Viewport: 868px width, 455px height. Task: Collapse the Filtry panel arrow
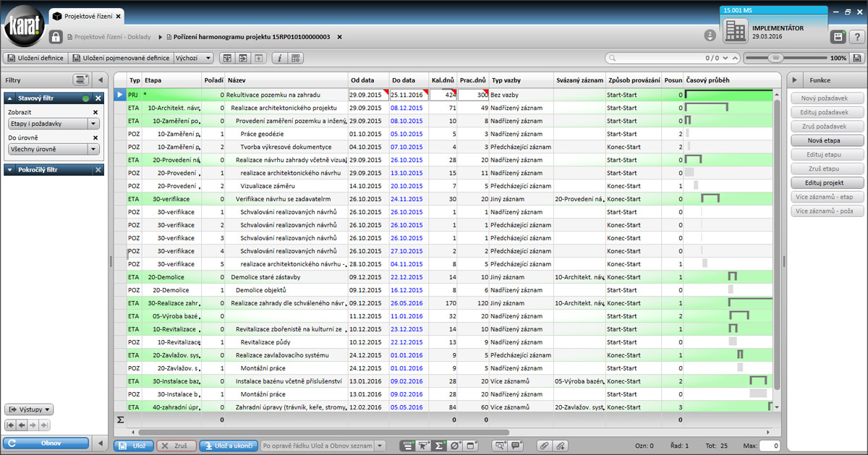pos(101,80)
